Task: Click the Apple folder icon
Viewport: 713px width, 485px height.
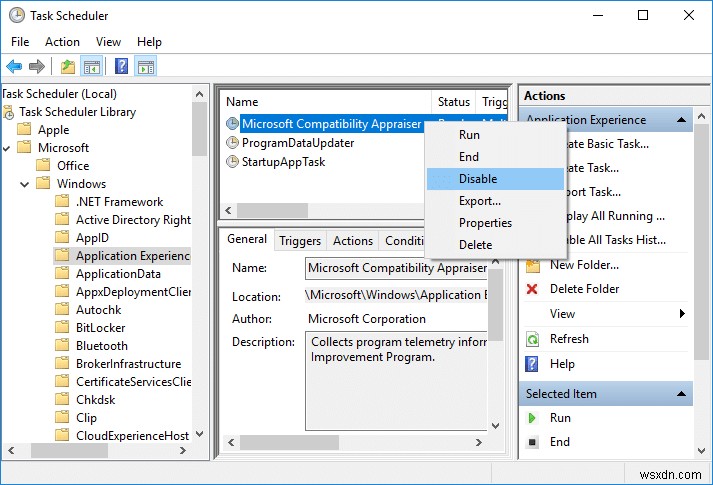Action: pyautogui.click(x=24, y=130)
